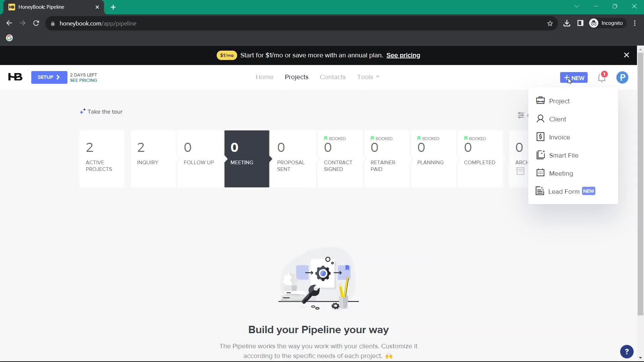Select Client from the New menu

point(573,119)
